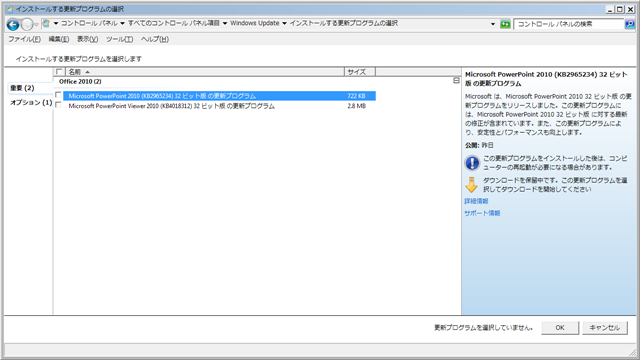Open the ツール(T) menu
The height and width of the screenshot is (360, 640).
(x=120, y=39)
